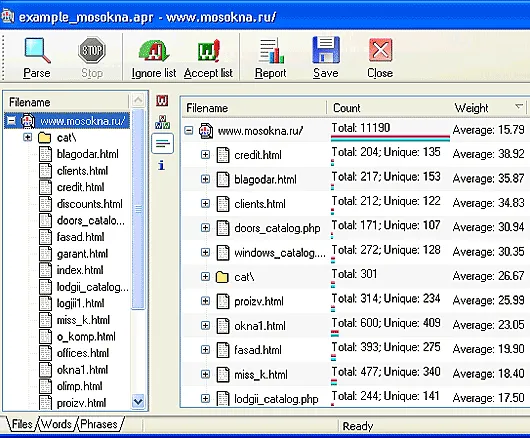530x438 pixels.
Task: Click the left pane scroll up arrow
Action: (x=138, y=100)
